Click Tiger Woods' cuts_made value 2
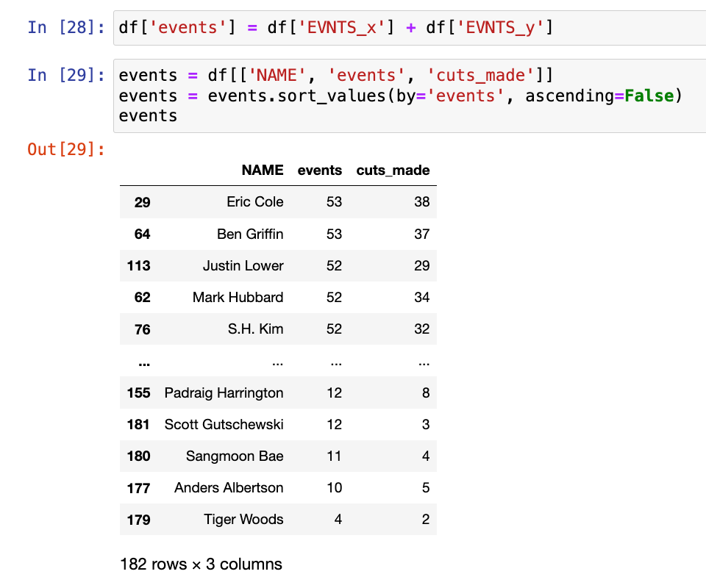 [x=426, y=519]
